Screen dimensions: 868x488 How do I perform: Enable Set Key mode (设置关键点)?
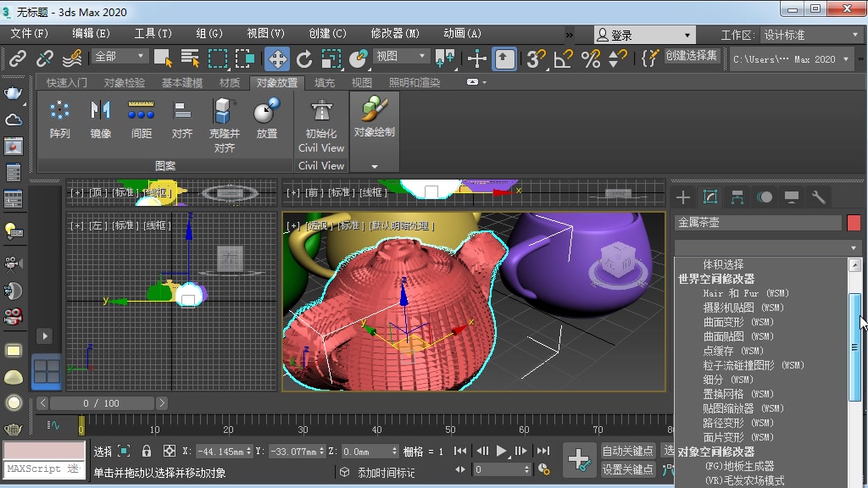[627, 468]
